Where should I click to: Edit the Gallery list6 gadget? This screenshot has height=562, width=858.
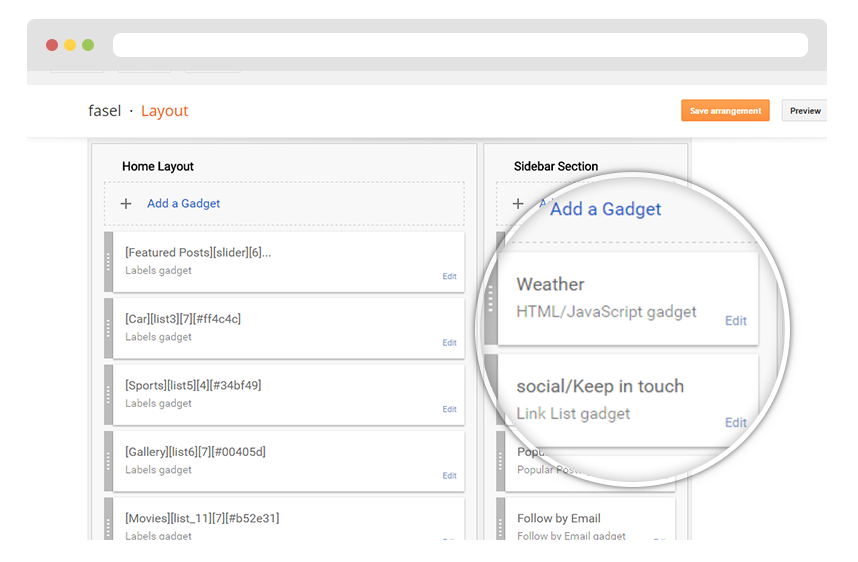[449, 476]
